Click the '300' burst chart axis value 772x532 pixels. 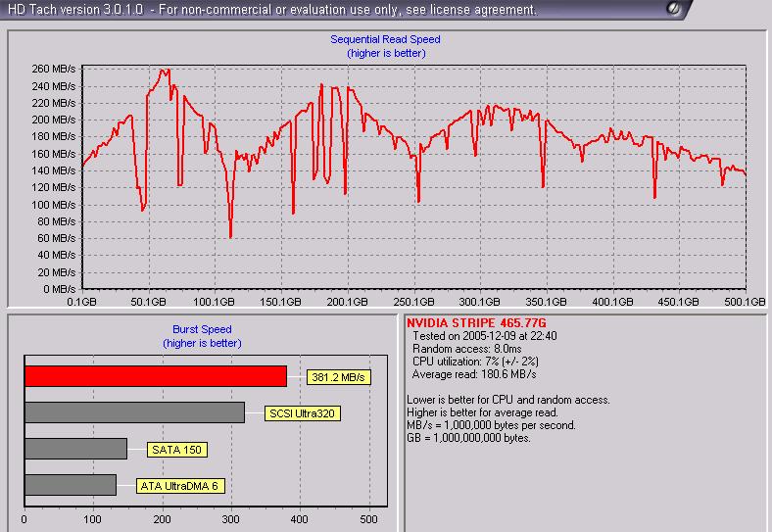click(x=230, y=519)
